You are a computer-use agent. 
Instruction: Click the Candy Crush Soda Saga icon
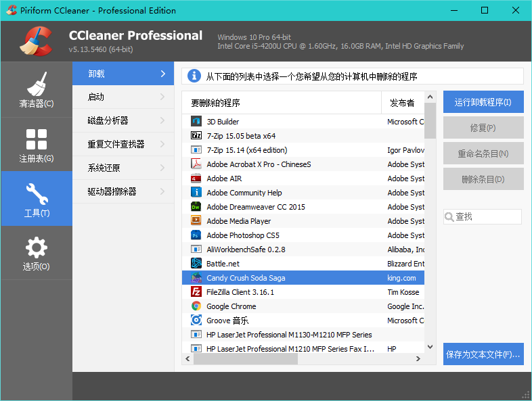[196, 278]
